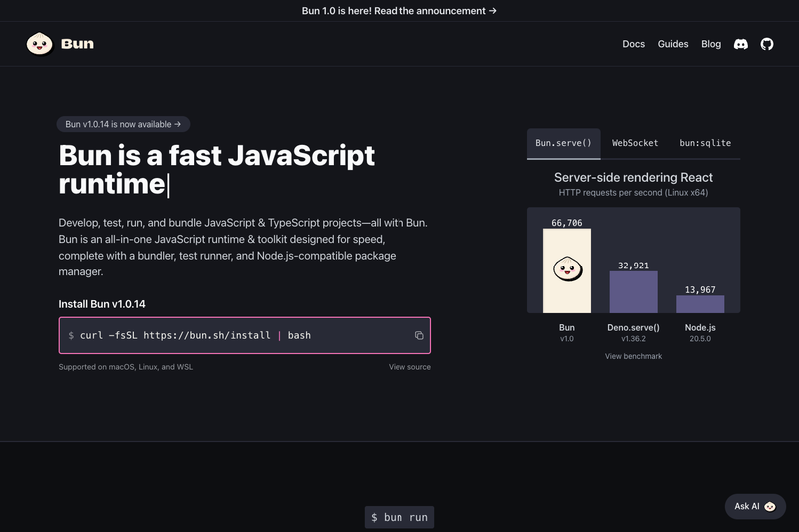
Task: Click the bun face on benchmark bar
Action: point(567,268)
